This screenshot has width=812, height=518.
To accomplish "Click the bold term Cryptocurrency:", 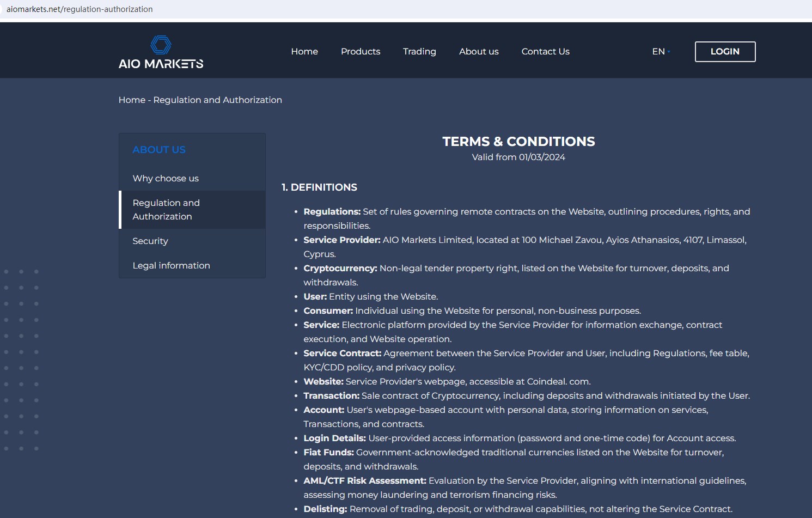I will tap(340, 268).
